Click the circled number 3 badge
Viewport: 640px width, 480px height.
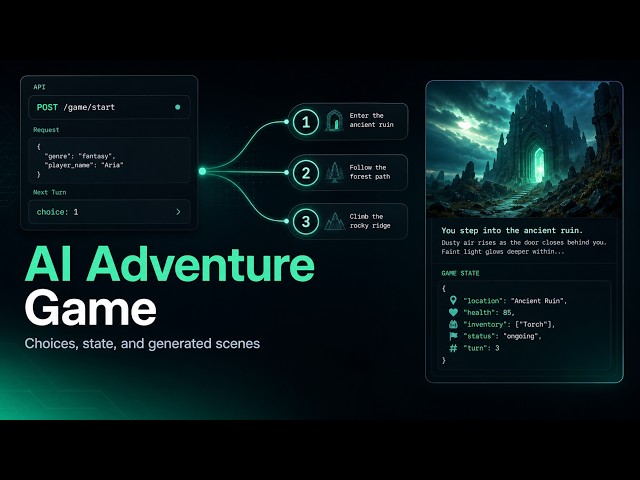tap(306, 222)
